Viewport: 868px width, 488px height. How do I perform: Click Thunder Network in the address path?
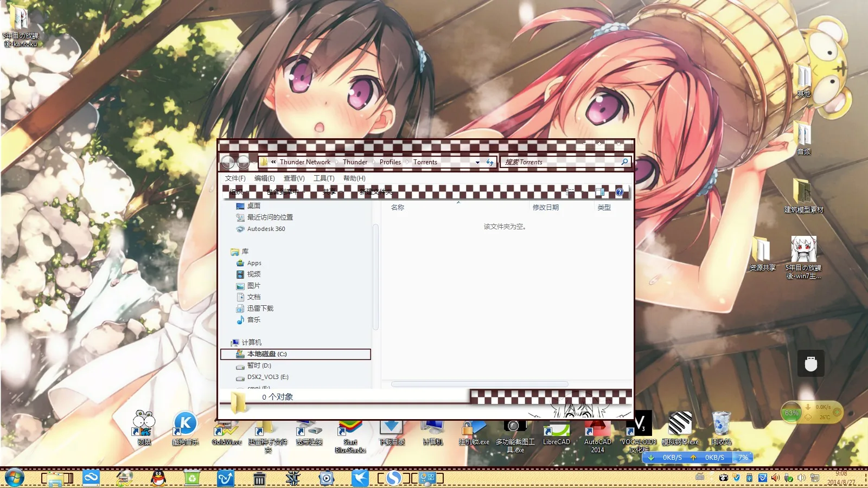305,162
